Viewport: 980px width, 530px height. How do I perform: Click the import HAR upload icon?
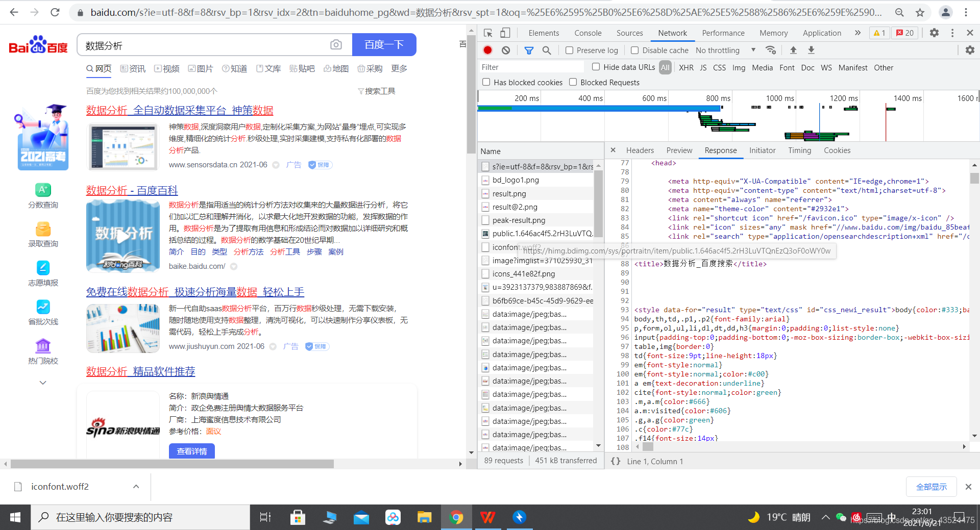(793, 50)
